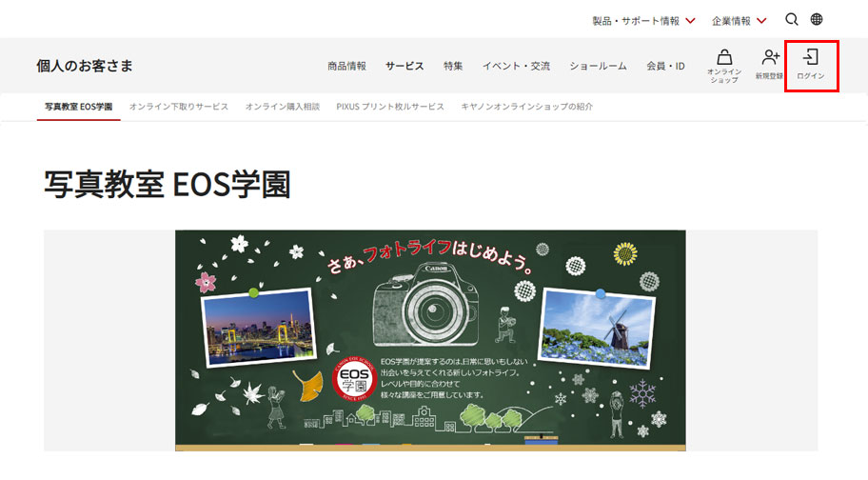Viewport: 868px width, 480px height.
Task: Open the 会員・ID menu
Action: pyautogui.click(x=665, y=66)
